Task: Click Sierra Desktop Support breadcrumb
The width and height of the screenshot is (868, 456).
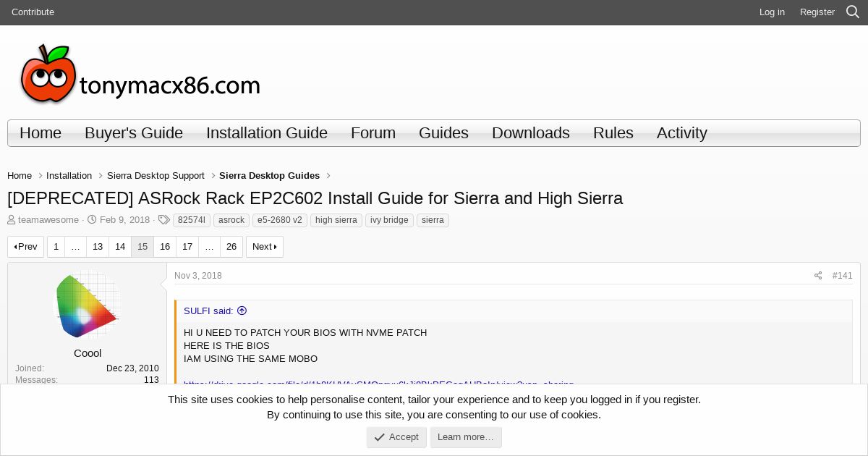Action: [x=156, y=176]
